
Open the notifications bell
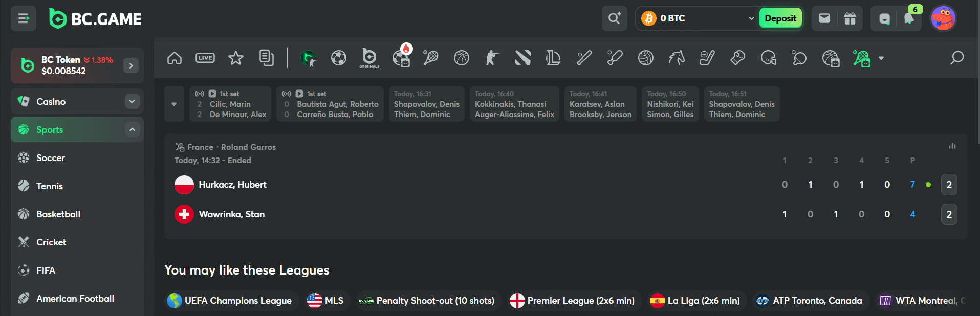click(x=909, y=18)
